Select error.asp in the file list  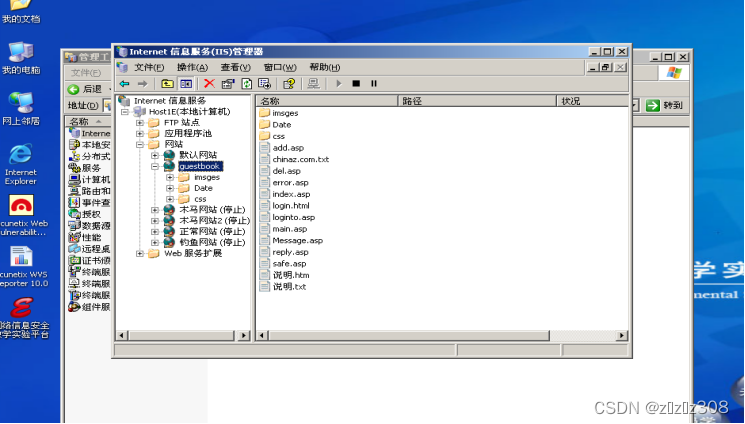[x=290, y=183]
